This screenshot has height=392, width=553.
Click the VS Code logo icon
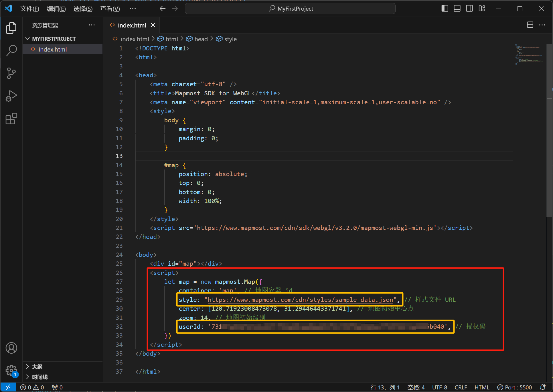click(x=8, y=8)
